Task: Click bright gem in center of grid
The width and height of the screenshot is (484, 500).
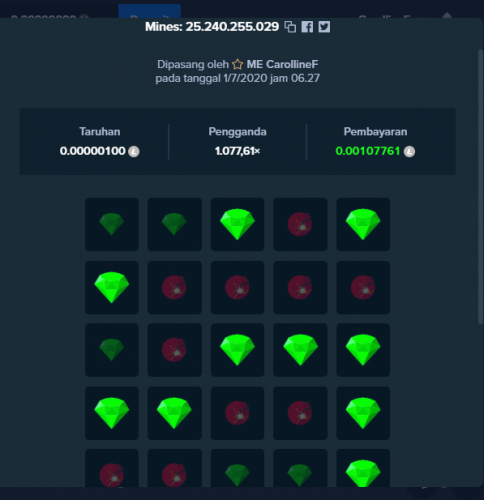Action: (237, 350)
